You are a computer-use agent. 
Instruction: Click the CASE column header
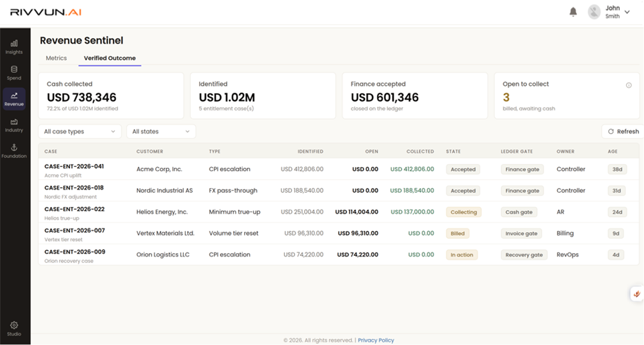coord(51,151)
